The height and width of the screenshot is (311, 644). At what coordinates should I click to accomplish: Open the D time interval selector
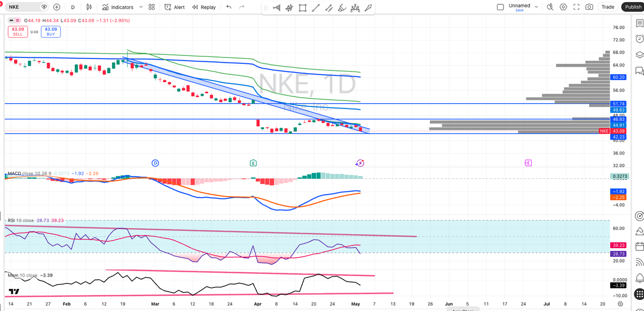[73, 7]
